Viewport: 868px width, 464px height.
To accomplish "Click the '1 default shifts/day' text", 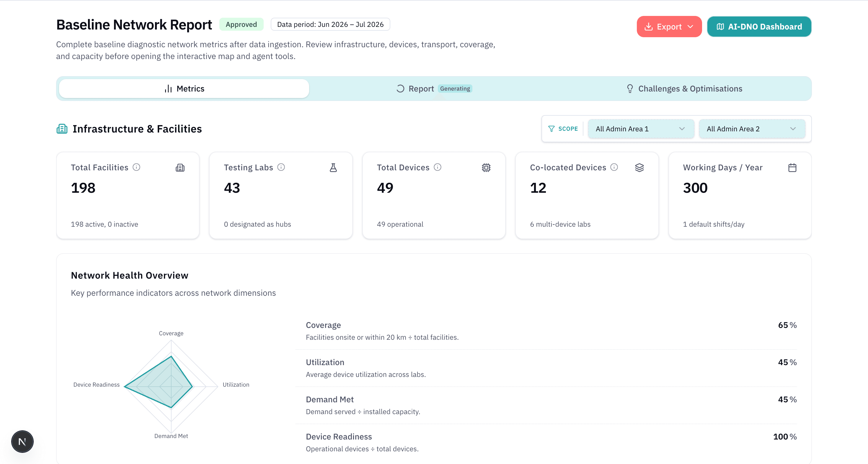I will pyautogui.click(x=714, y=224).
